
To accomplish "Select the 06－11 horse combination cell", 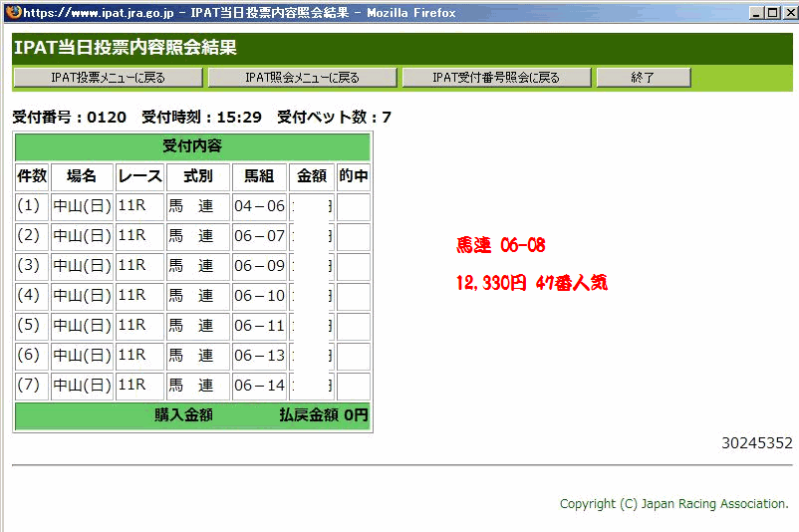I will pyautogui.click(x=259, y=326).
